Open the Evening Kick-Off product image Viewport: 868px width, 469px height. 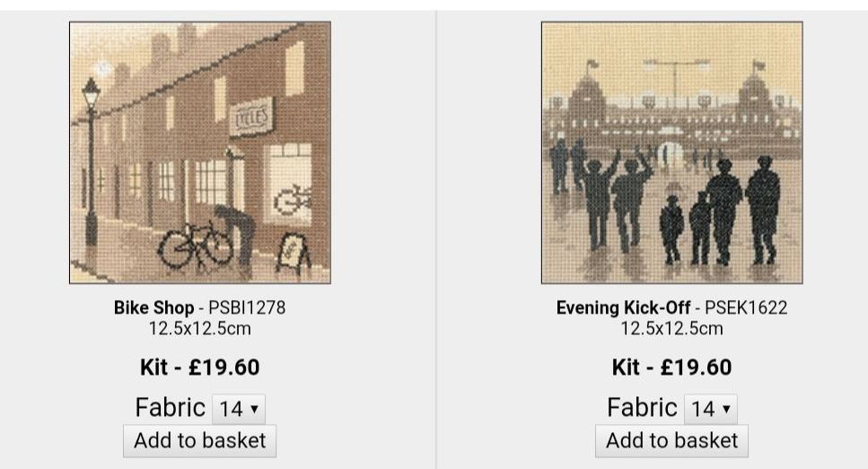(672, 153)
